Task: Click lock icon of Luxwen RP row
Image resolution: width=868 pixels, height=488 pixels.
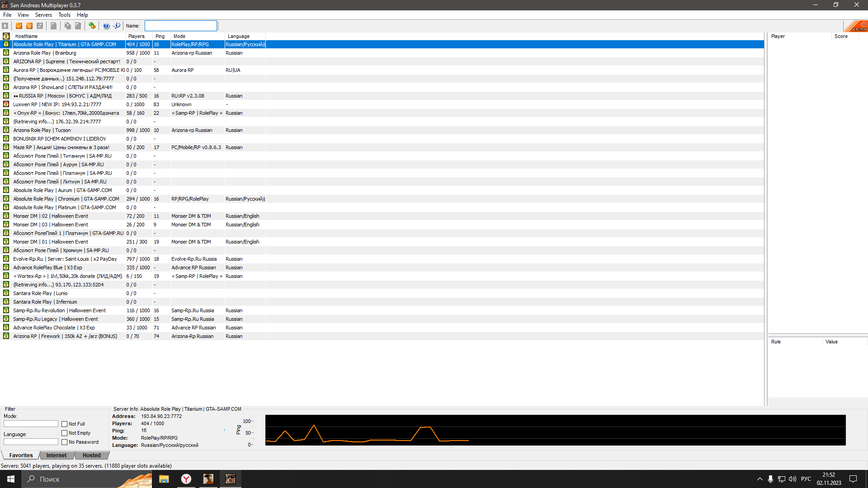Action: 6,104
